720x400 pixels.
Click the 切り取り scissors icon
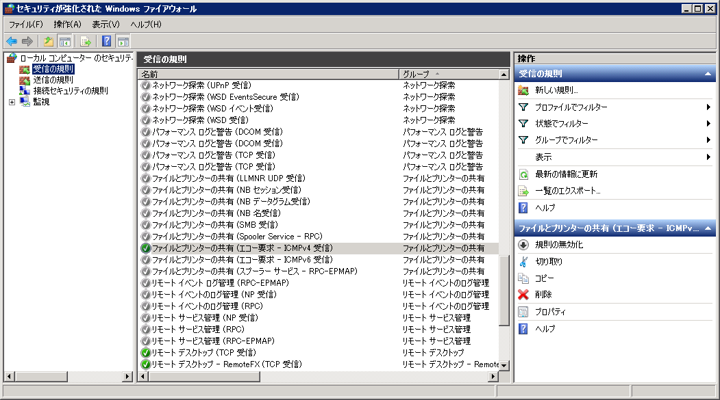coord(523,262)
